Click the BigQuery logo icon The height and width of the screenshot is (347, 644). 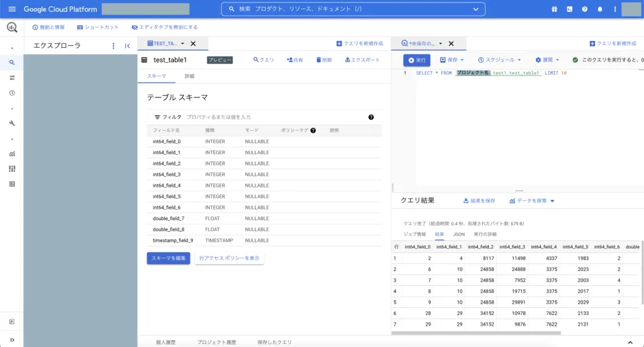tap(12, 28)
